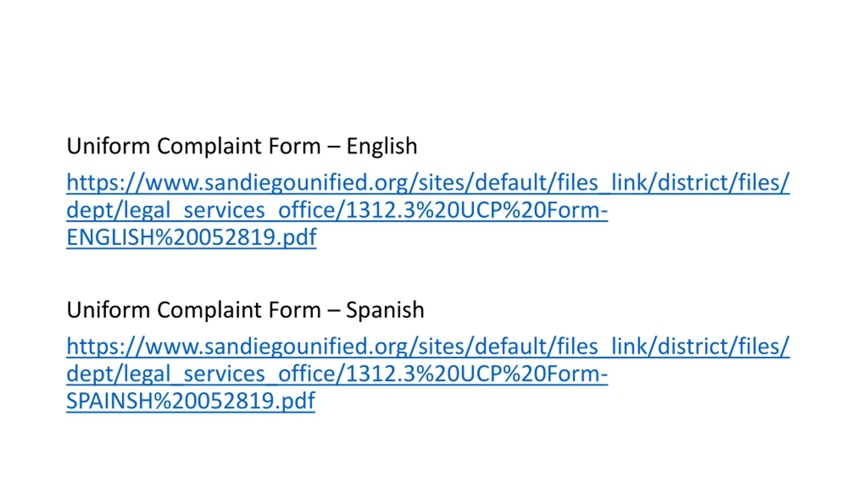Click the ENGLISH%20052819.pdf link text
The image size is (868, 488).
(x=191, y=237)
